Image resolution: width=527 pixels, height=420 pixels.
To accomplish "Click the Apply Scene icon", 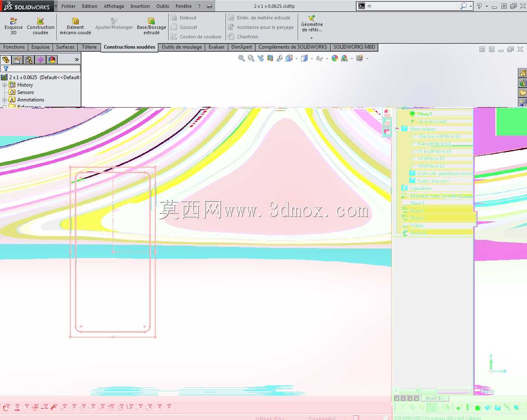I will (x=344, y=59).
